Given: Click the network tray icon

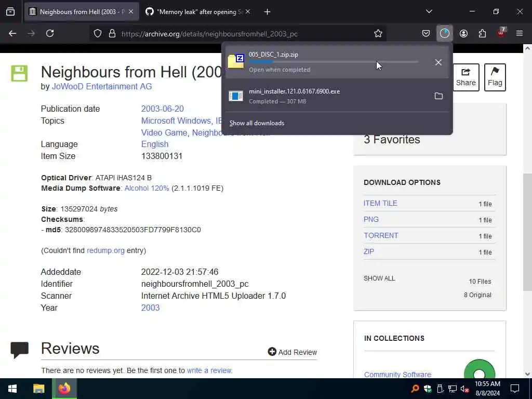Looking at the screenshot, I should pos(453,389).
